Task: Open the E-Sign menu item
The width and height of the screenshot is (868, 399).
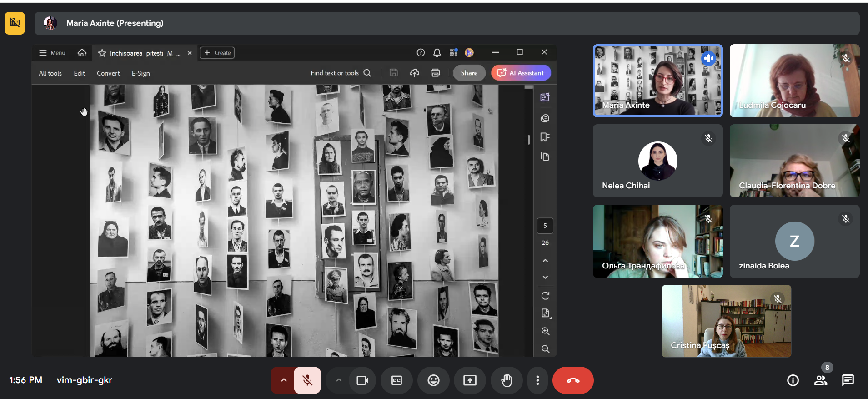Action: pyautogui.click(x=141, y=73)
